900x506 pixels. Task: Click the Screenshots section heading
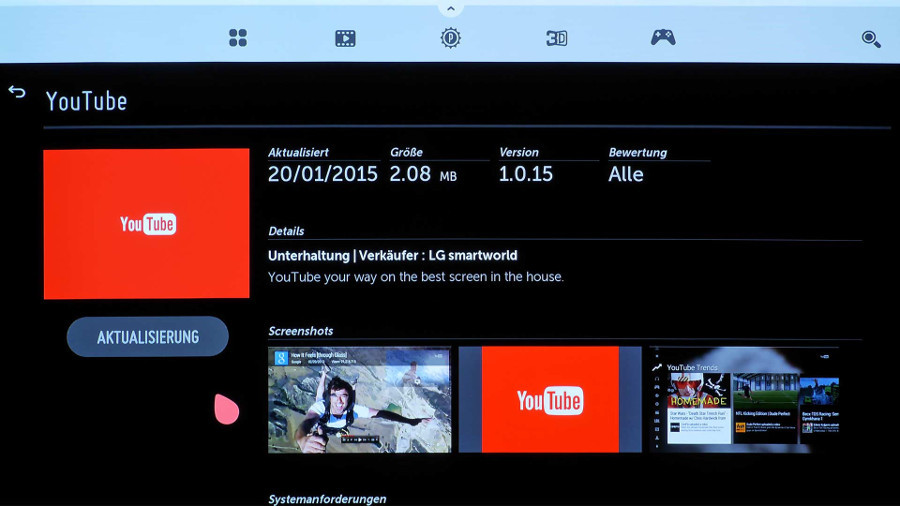coord(301,331)
